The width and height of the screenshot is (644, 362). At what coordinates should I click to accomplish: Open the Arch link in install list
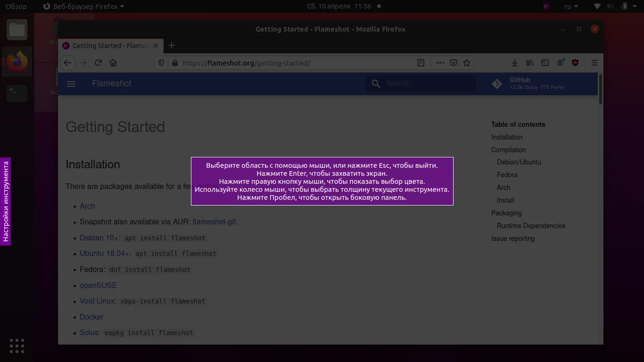click(x=87, y=206)
